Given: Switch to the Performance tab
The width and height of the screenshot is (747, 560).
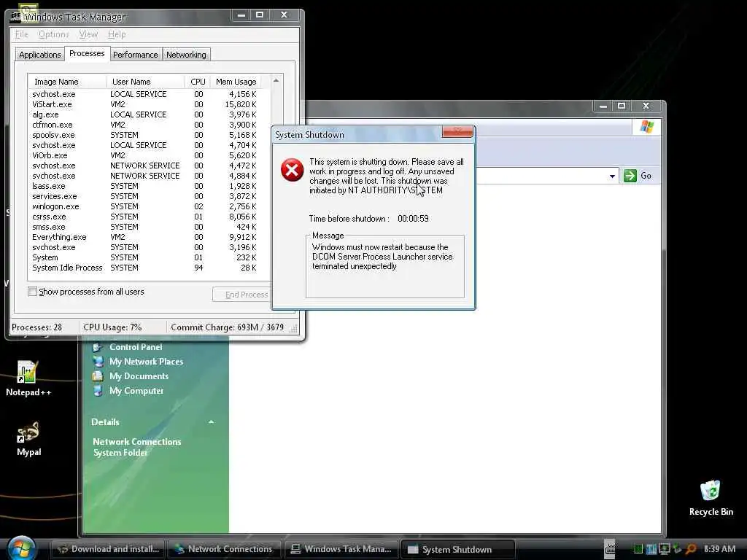Looking at the screenshot, I should pyautogui.click(x=135, y=55).
